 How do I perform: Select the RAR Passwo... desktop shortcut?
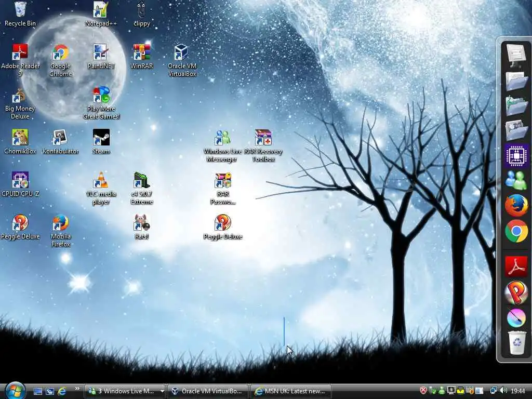click(222, 188)
